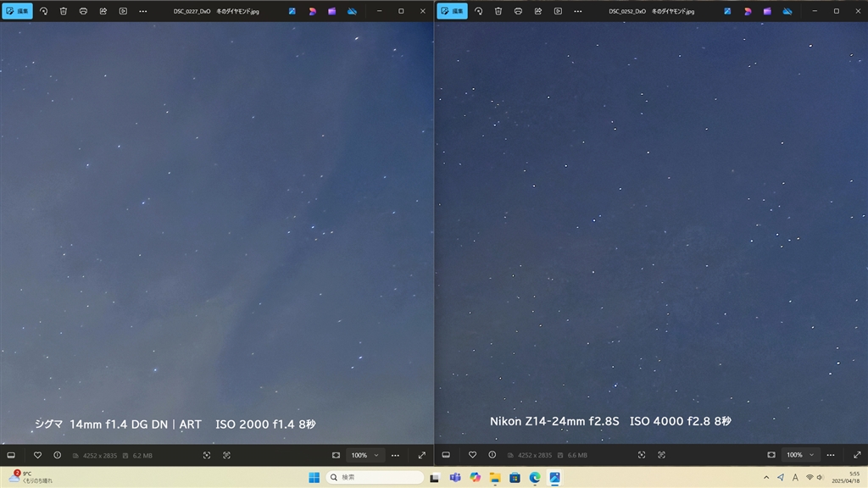
Task: Rotate the image in the right Photos window
Action: 479,11
